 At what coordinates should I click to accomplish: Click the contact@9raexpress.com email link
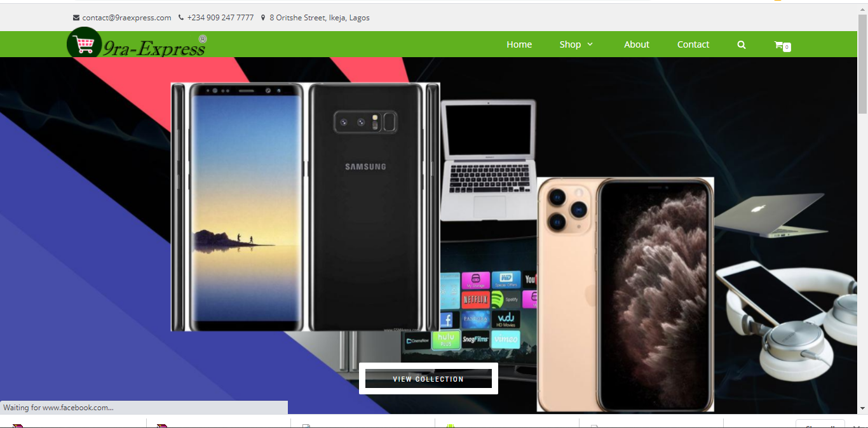pos(126,18)
